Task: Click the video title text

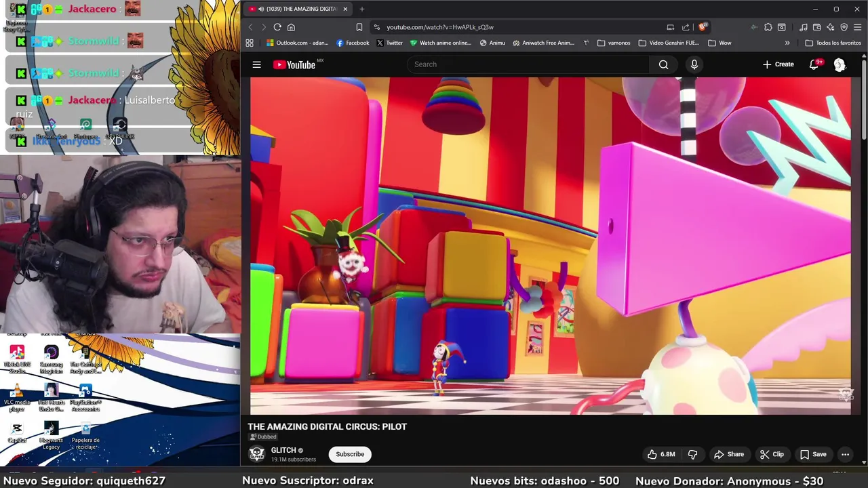Action: click(328, 426)
